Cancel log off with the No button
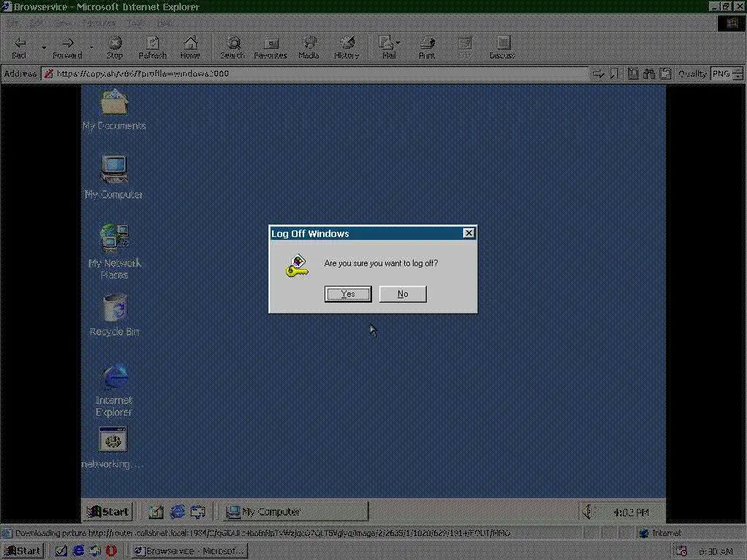This screenshot has width=747, height=560. click(x=403, y=294)
